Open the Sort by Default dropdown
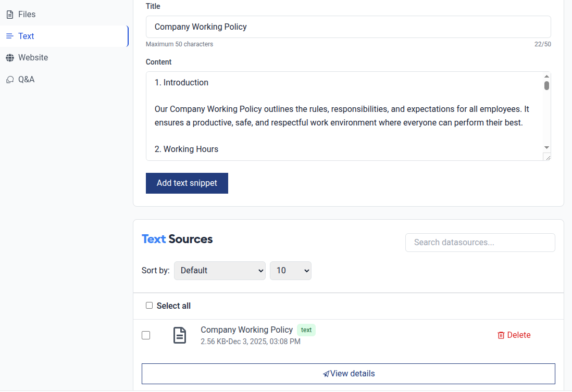 tap(220, 271)
